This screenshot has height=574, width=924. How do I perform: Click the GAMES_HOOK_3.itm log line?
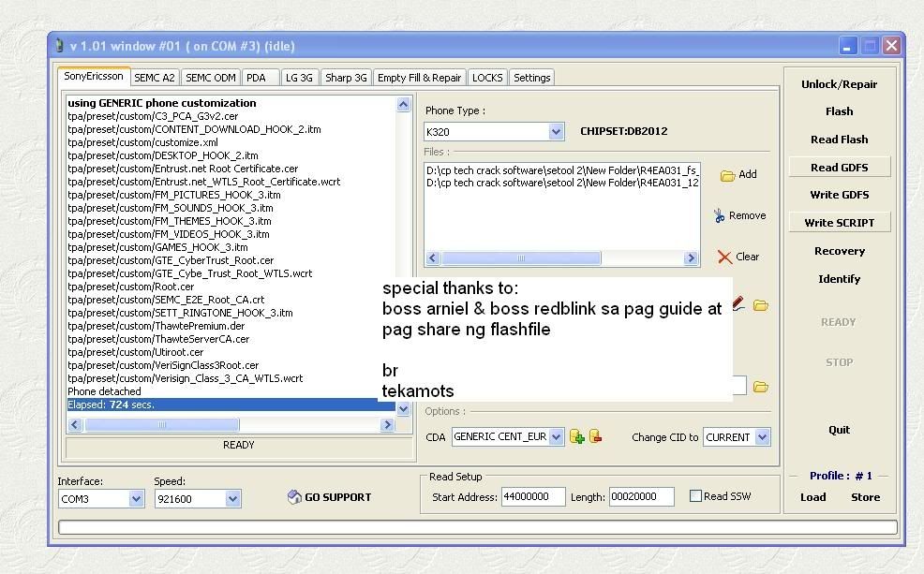[157, 247]
